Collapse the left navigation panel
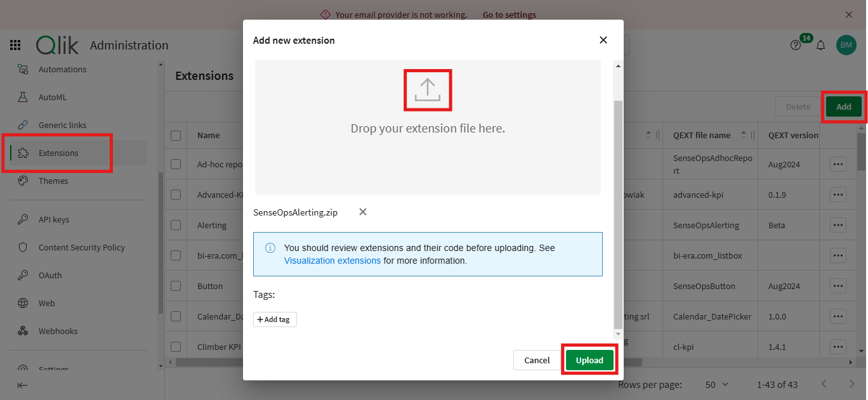This screenshot has height=400, width=868. (22, 385)
